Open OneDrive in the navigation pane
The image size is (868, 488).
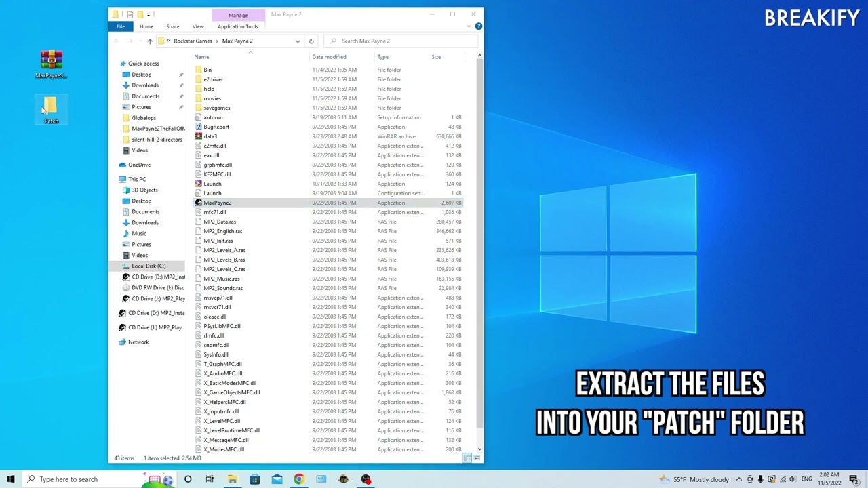(x=140, y=165)
